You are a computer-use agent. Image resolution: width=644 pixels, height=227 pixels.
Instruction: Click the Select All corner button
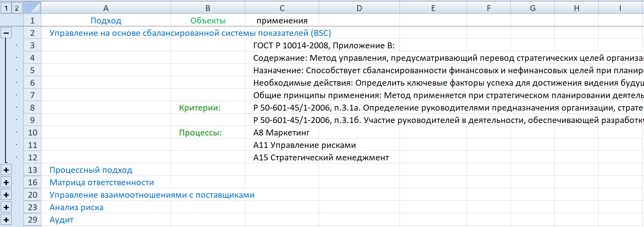[33, 8]
